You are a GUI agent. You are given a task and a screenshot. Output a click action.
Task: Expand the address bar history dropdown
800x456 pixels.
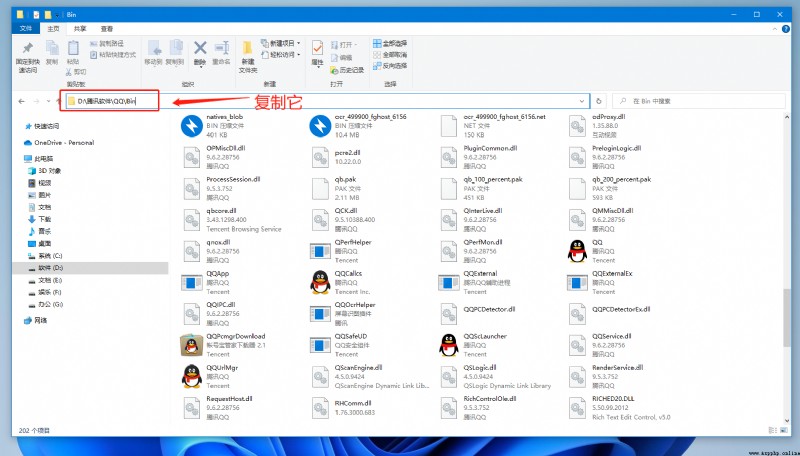click(x=582, y=101)
